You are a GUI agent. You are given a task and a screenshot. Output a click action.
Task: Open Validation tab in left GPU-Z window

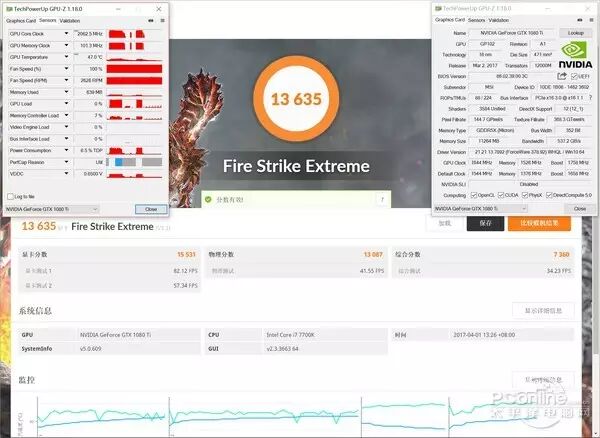70,21
